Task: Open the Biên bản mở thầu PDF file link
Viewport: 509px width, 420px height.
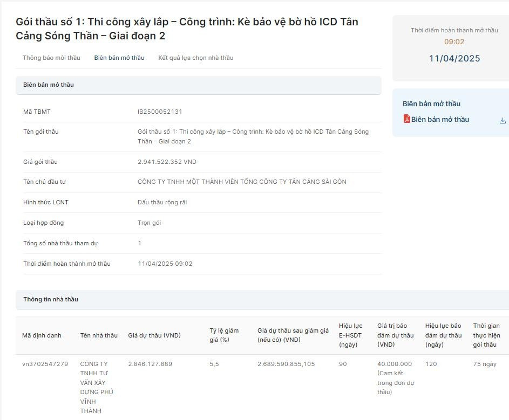Action: [440, 120]
